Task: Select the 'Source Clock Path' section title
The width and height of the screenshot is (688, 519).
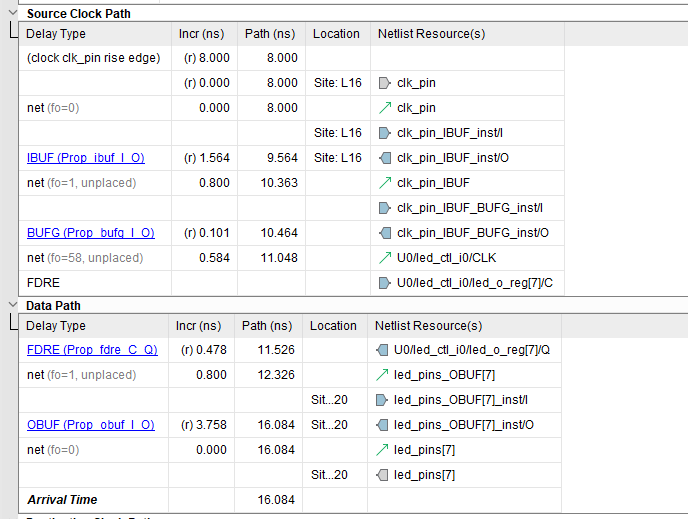Action: click(79, 14)
